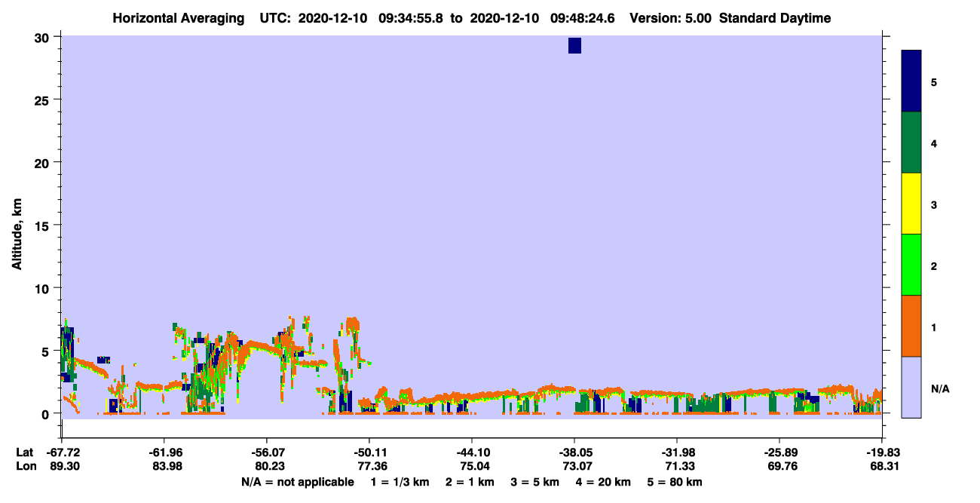Click the yellow colorbar segment labeled 3
980x503 pixels.
[x=911, y=204]
